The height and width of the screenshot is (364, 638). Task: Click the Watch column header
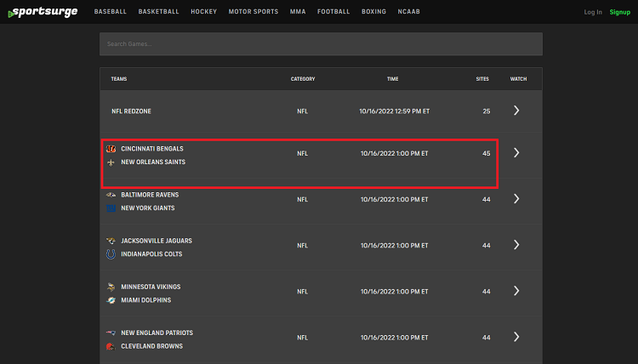[x=518, y=79]
